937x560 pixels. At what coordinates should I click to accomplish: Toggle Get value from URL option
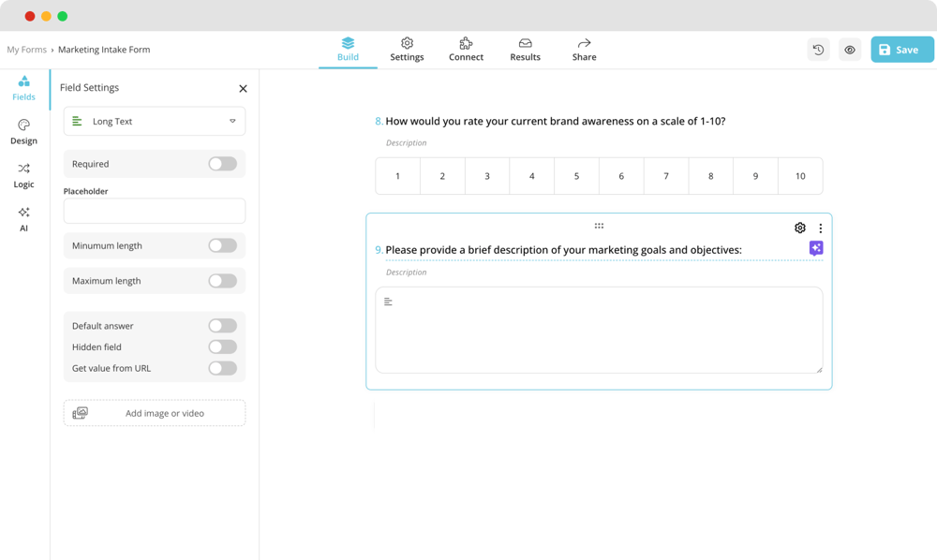[x=222, y=368]
